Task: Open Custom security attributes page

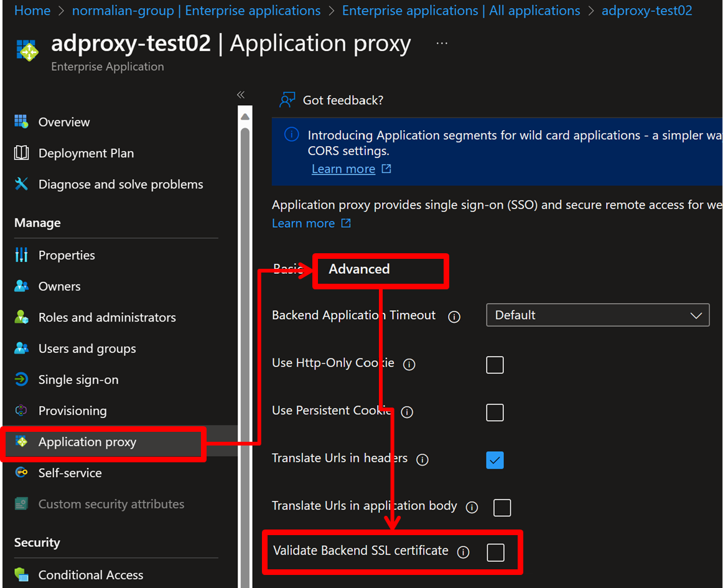Action: [x=111, y=503]
